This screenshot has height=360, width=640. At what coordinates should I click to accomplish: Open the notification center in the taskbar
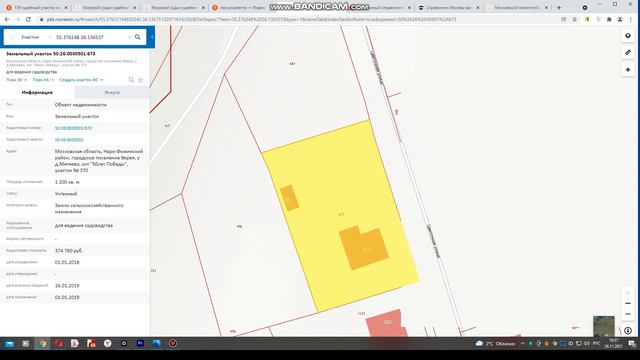click(x=631, y=344)
